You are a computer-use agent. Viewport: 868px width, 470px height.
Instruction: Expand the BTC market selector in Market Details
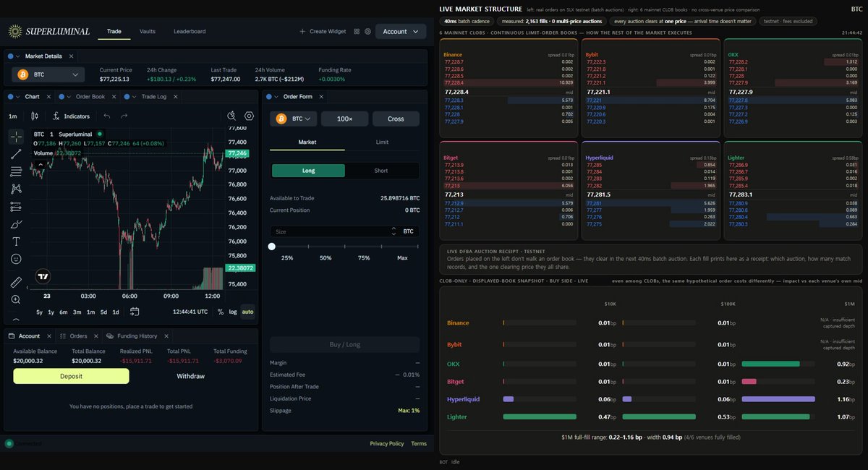pos(48,74)
